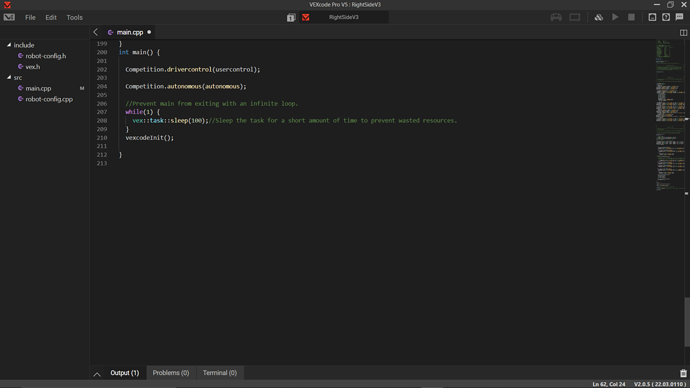The width and height of the screenshot is (690, 388).
Task: Switch to the Output (1) tab
Action: [125, 373]
